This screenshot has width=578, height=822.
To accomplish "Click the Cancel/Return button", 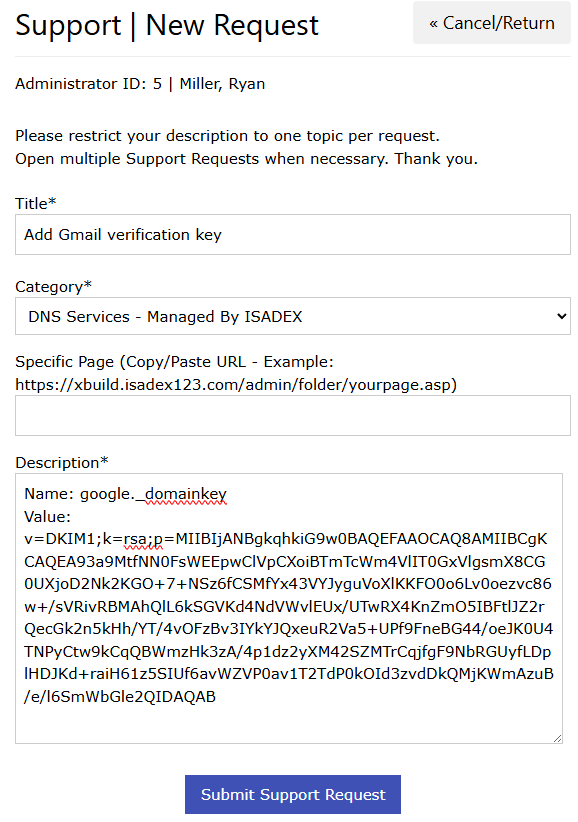I will pos(492,23).
